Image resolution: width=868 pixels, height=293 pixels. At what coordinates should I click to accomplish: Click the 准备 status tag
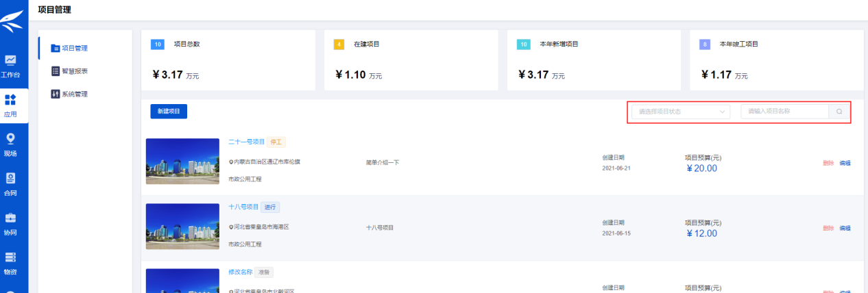[264, 272]
